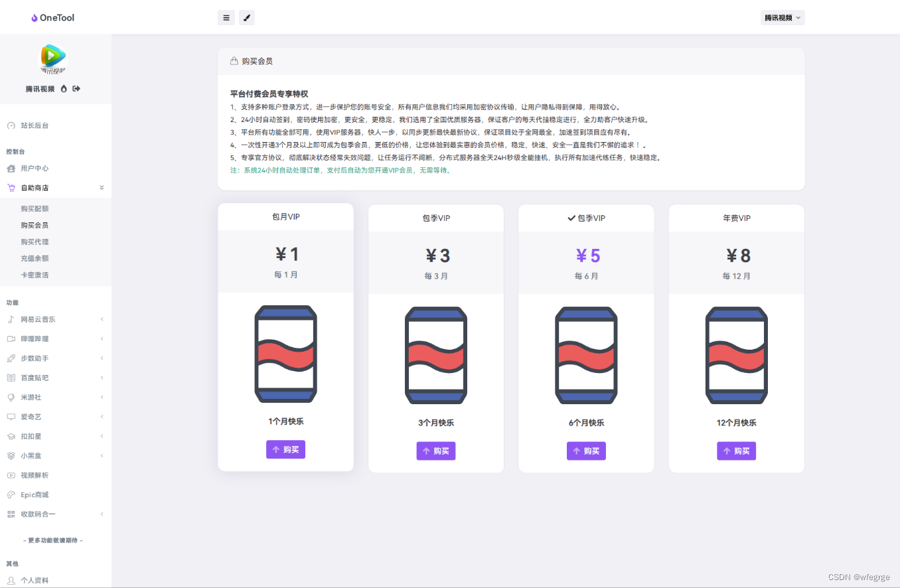Click the 步数助手 sidebar icon
This screenshot has height=588, width=900.
pos(11,358)
